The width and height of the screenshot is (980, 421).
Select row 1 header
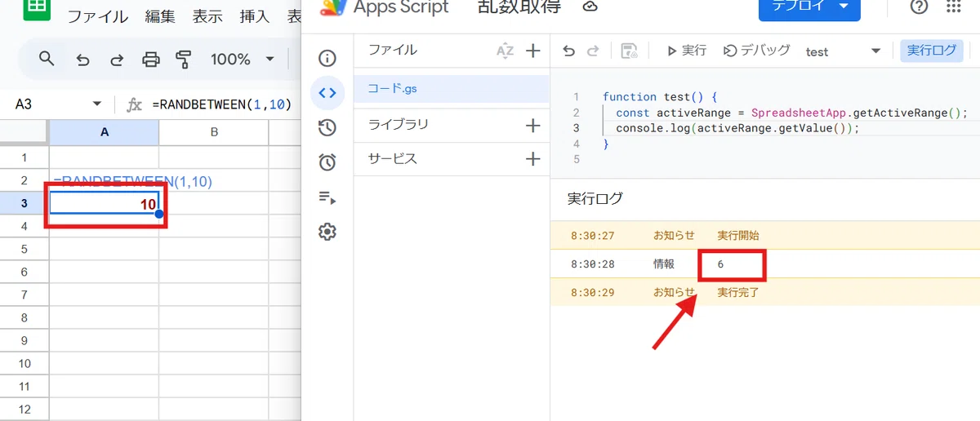click(x=24, y=157)
